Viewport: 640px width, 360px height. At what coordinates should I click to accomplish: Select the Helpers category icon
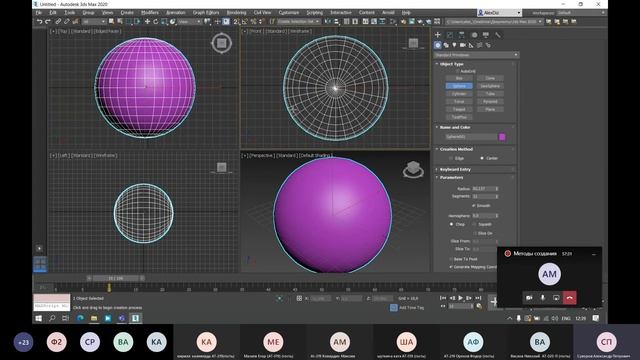[x=471, y=45]
